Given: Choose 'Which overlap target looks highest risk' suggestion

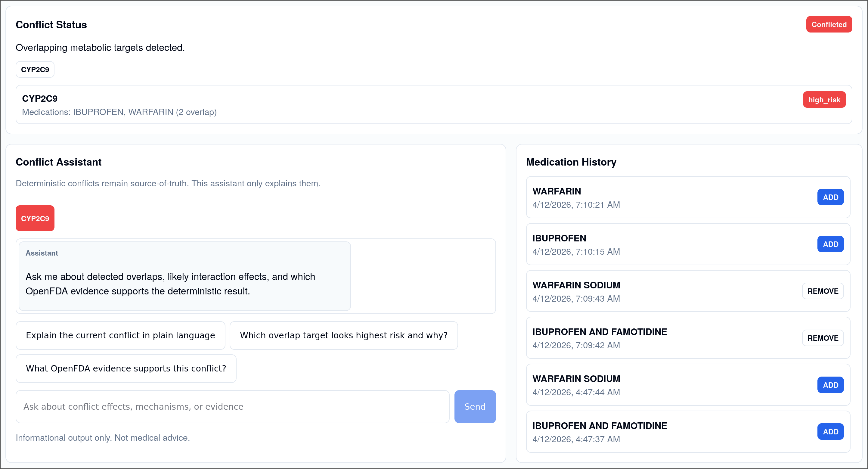Looking at the screenshot, I should [343, 335].
